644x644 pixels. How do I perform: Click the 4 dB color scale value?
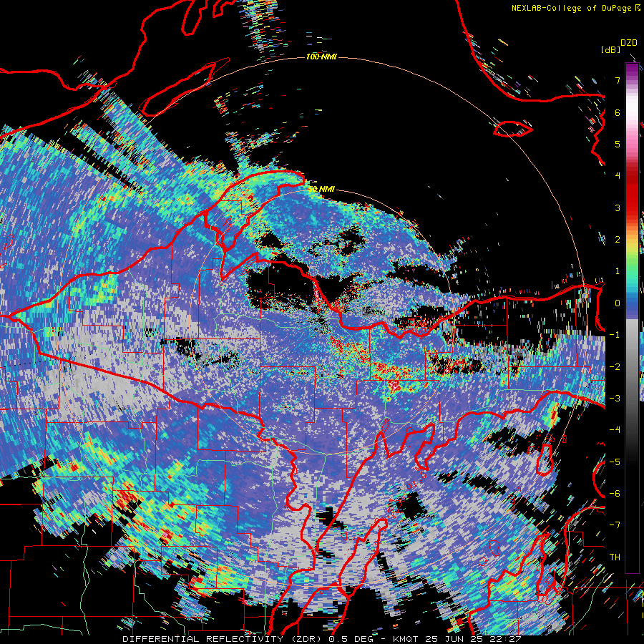618,176
